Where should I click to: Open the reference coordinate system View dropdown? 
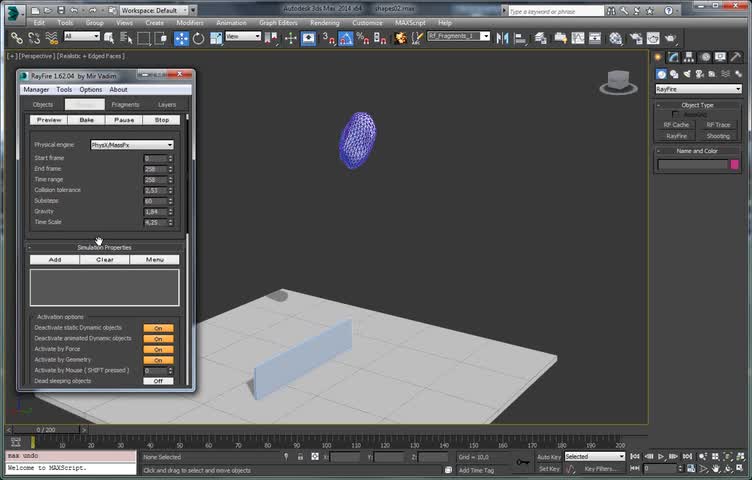pyautogui.click(x=243, y=36)
